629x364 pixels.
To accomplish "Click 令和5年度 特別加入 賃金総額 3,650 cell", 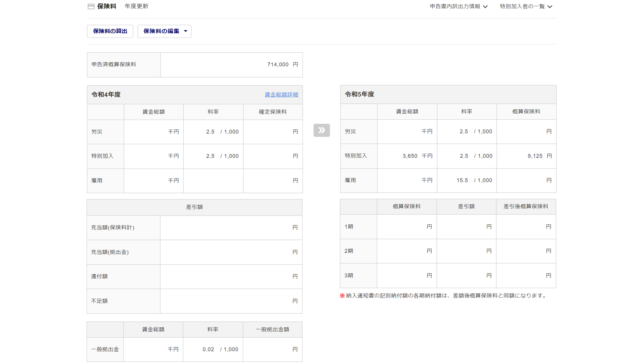I will tap(407, 156).
